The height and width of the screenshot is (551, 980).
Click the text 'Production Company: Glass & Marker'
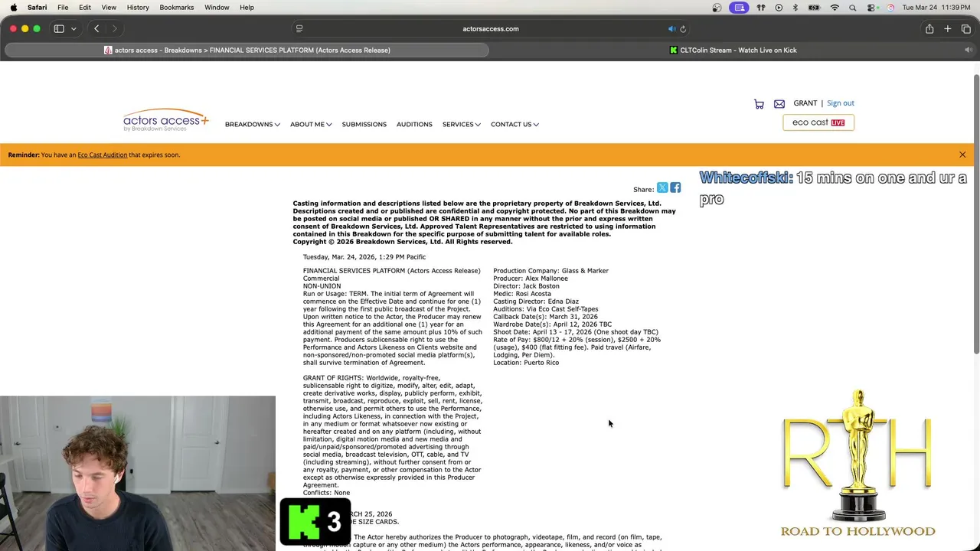coord(550,271)
